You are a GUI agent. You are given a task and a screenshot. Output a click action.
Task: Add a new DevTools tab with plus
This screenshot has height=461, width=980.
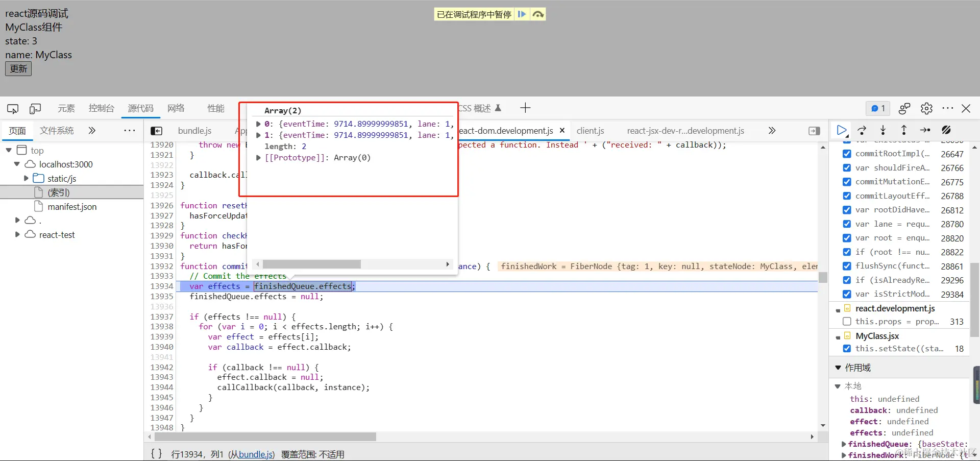coord(525,108)
